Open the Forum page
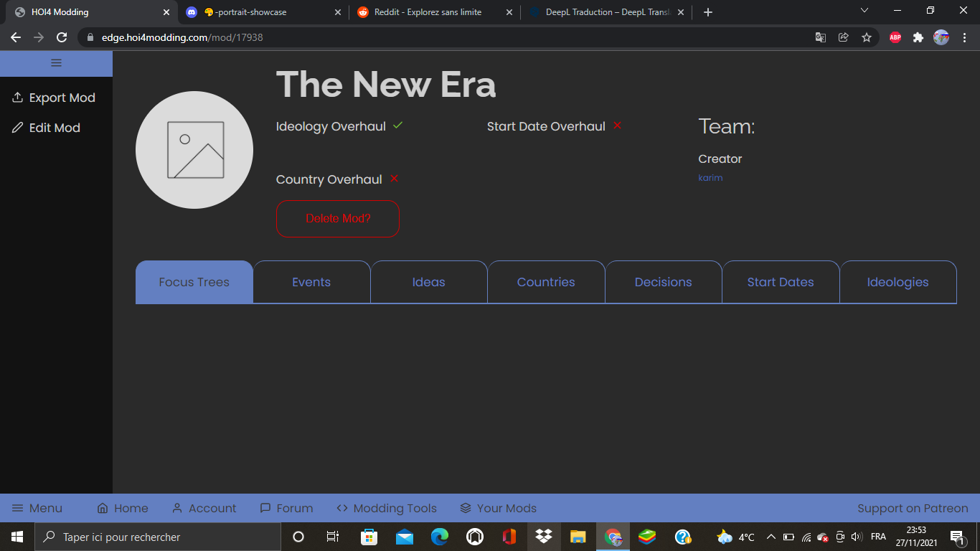Screen dimensions: 980x551 pos(286,508)
